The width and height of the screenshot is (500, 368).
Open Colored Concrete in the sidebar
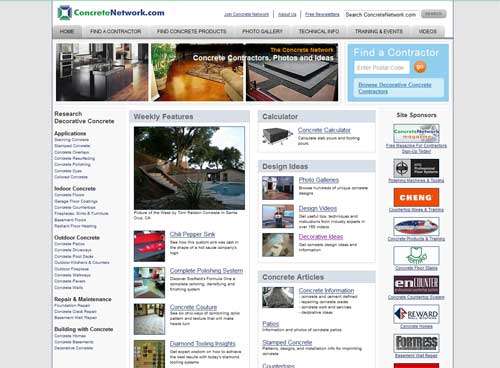[x=71, y=177]
